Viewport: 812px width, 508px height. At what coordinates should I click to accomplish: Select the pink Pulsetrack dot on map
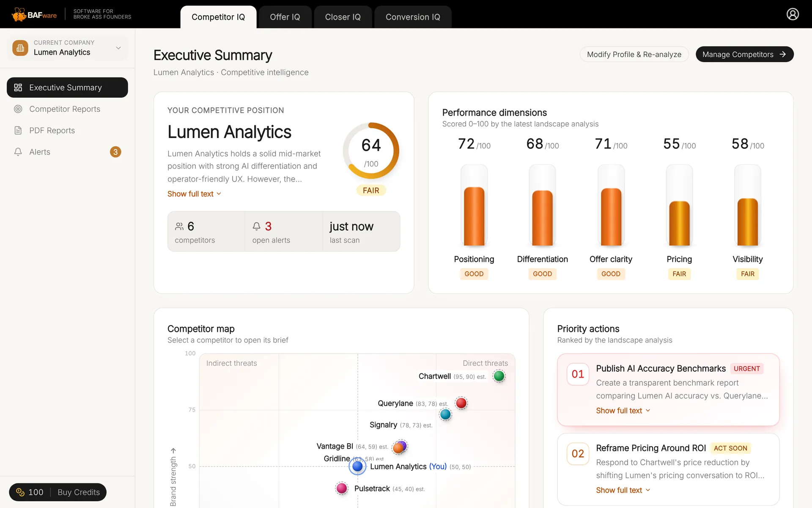(342, 489)
